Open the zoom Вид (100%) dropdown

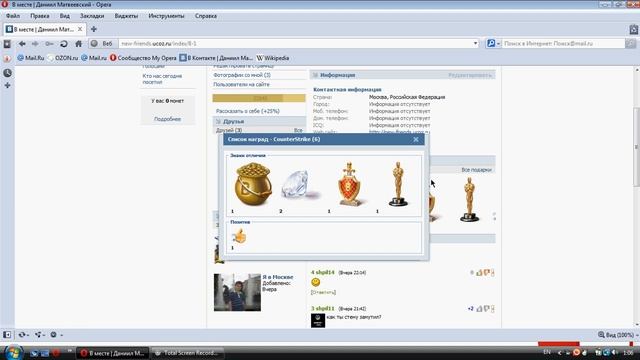click(617, 335)
